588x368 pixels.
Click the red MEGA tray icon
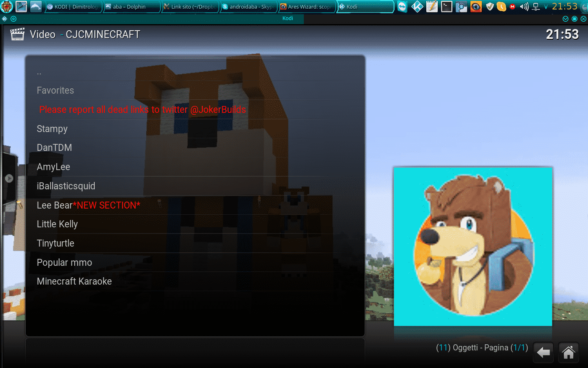(x=512, y=7)
